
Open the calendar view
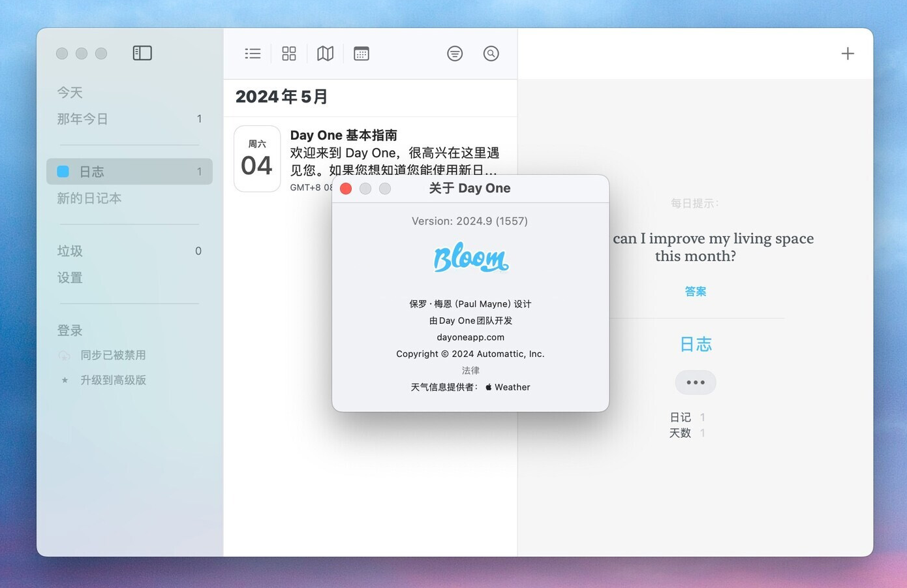coord(361,54)
